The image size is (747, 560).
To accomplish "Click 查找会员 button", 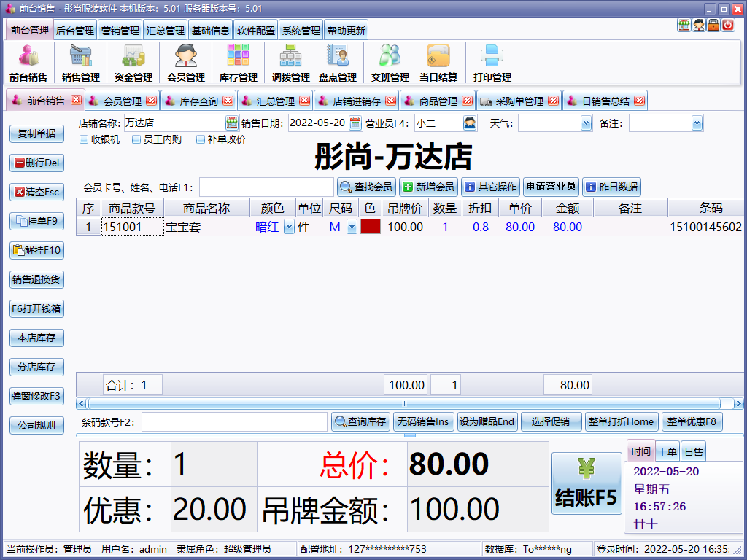I will click(366, 187).
